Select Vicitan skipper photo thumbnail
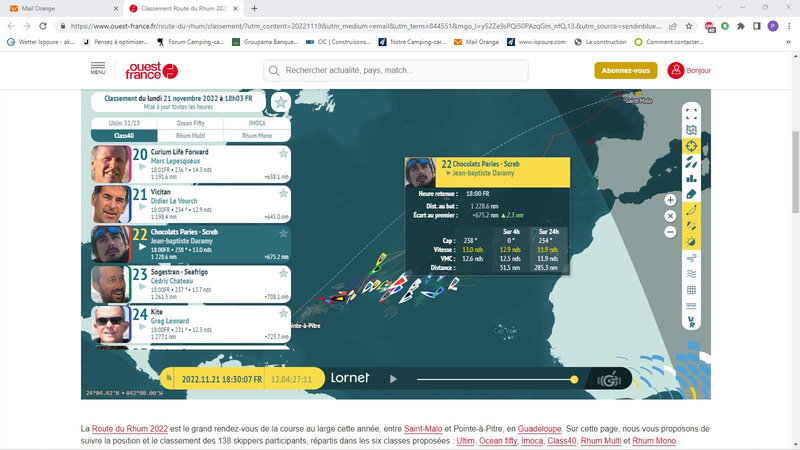This screenshot has height=450, width=800. coord(111,205)
